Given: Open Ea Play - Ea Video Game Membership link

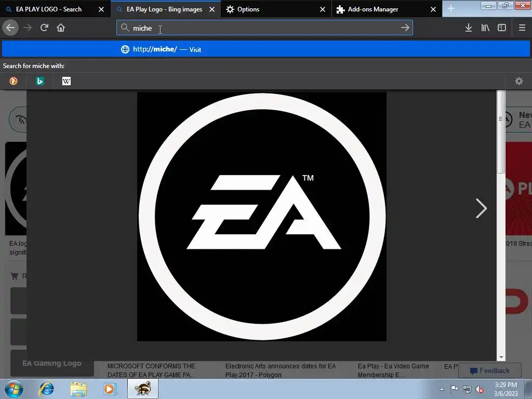Looking at the screenshot, I should pyautogui.click(x=393, y=370).
